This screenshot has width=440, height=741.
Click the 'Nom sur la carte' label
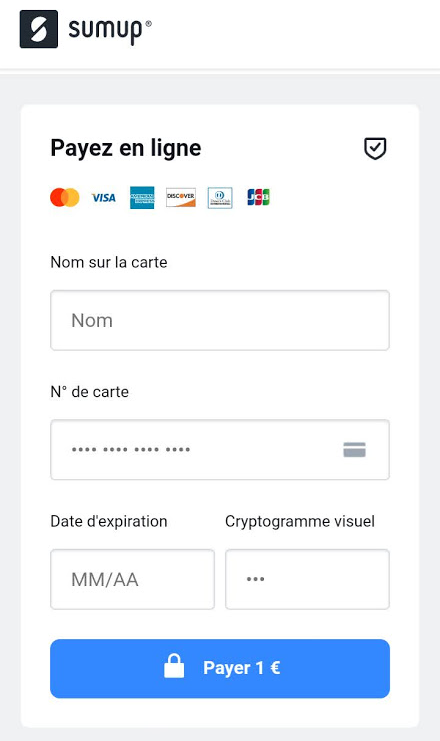[109, 262]
